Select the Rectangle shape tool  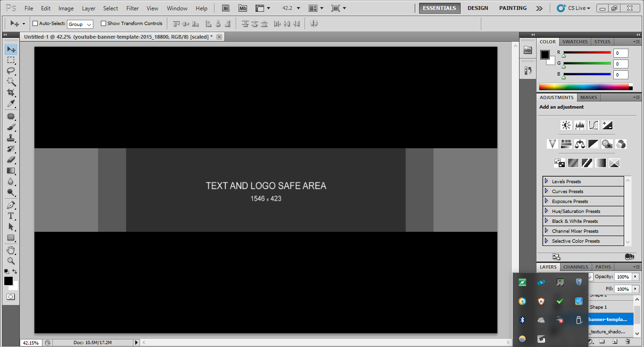[11, 237]
